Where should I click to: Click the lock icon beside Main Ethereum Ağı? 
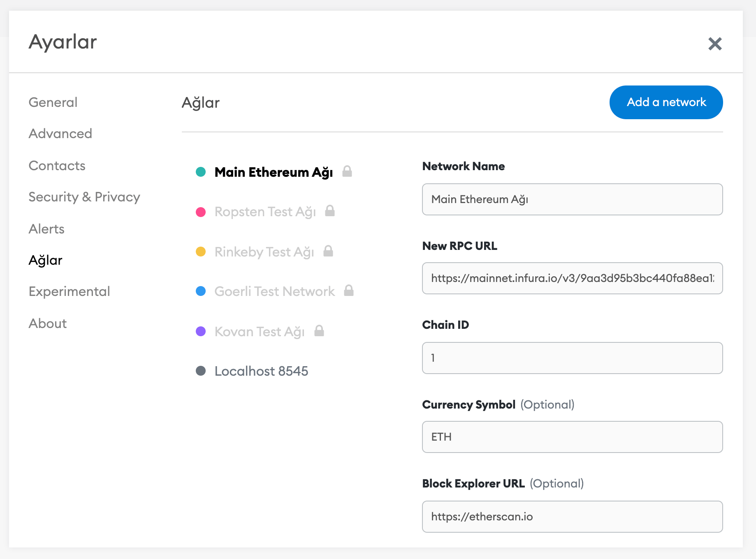[x=347, y=171]
